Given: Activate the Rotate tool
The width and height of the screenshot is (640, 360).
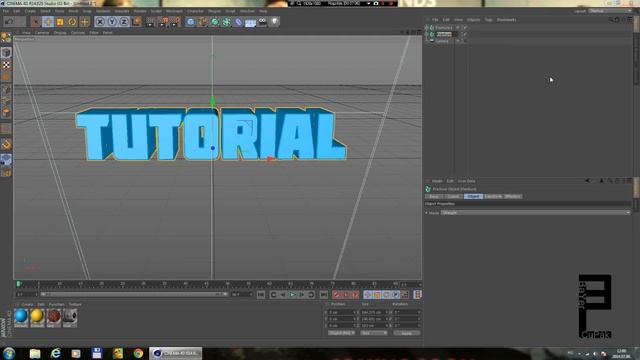Looking at the screenshot, I should click(72, 22).
